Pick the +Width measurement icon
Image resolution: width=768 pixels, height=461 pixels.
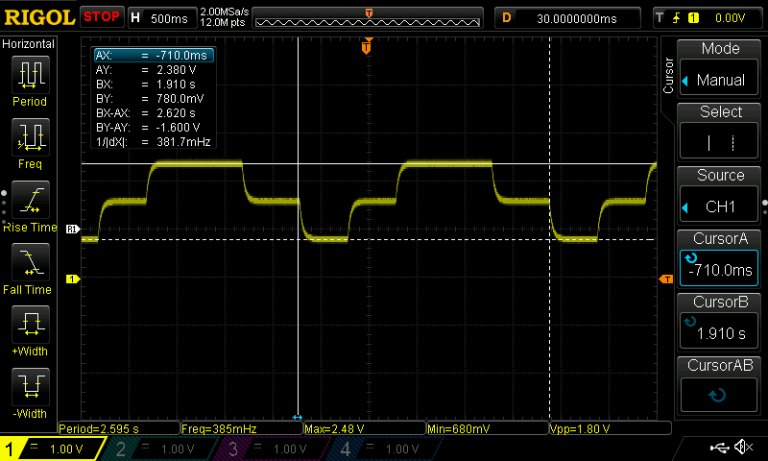click(x=30, y=322)
